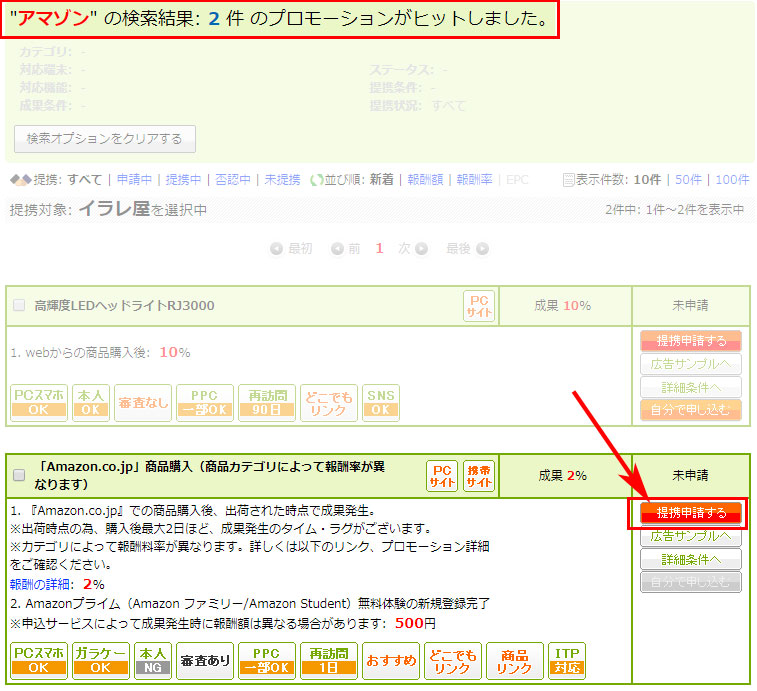Click PCサイト badge on Amazon.co.jp row
The height and width of the screenshot is (691, 757).
point(442,476)
